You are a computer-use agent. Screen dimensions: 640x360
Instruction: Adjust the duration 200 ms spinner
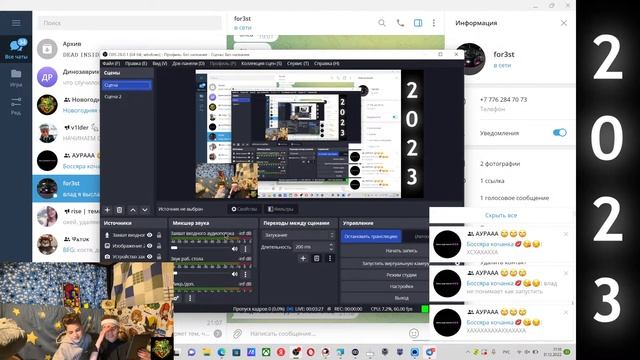click(x=314, y=247)
